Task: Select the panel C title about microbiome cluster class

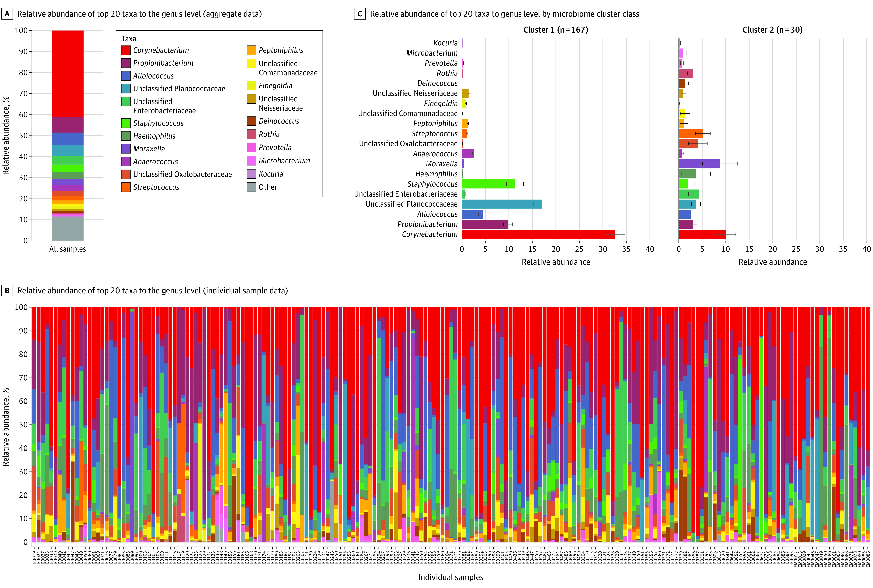Action: pos(505,14)
